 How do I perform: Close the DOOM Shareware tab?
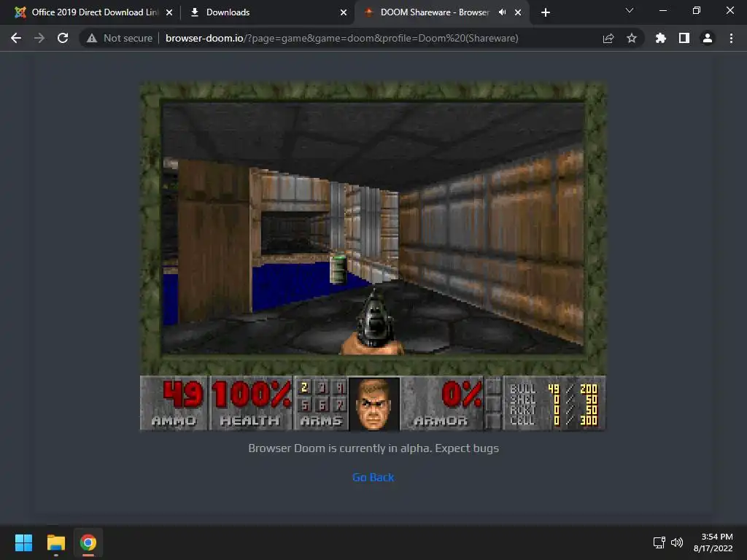pyautogui.click(x=518, y=12)
